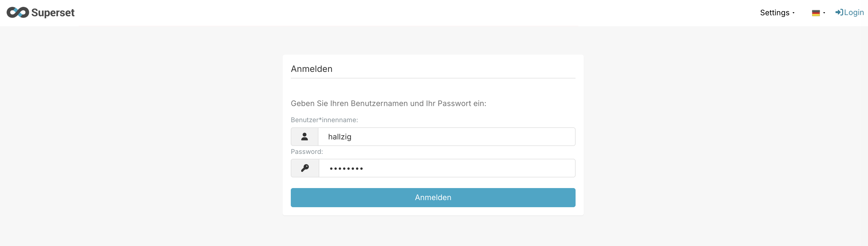Screen dimensions: 868x246
Task: Click the key icon beside password field
Action: [304, 168]
